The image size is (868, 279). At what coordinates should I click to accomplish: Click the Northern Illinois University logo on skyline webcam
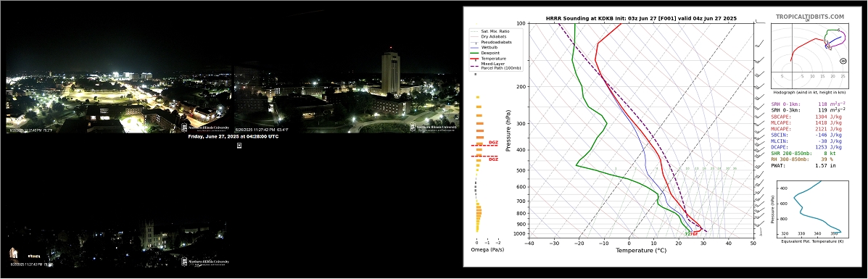coord(205,128)
